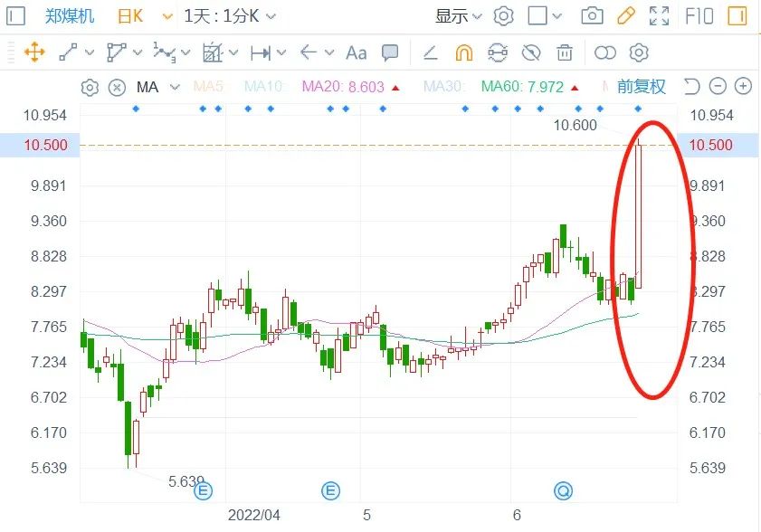Click the 郑煤机 stock name link
The width and height of the screenshot is (761, 532).
(x=71, y=16)
